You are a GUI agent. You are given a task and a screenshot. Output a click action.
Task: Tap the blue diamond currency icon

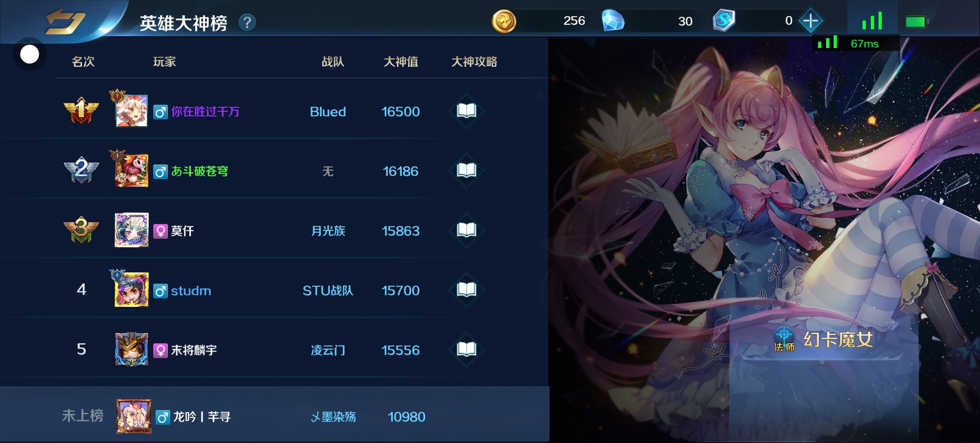click(613, 21)
